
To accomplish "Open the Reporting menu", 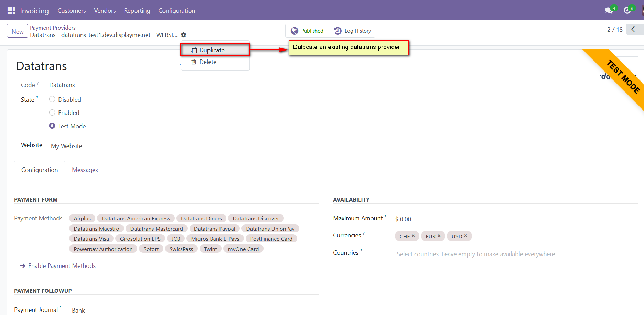I will click(137, 11).
